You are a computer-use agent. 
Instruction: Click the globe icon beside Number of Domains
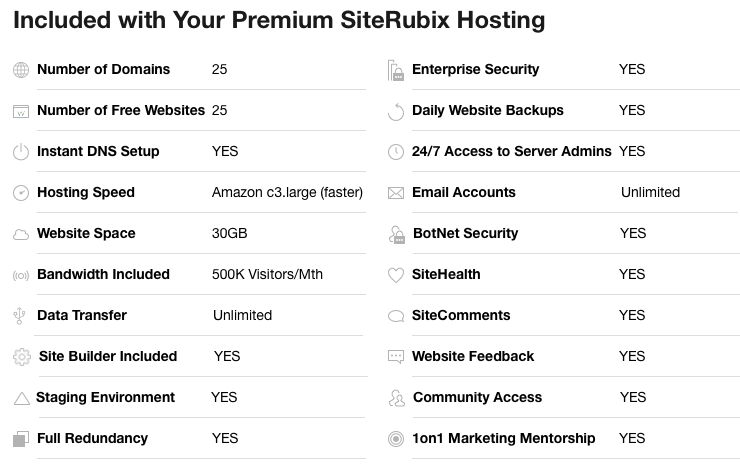[21, 70]
